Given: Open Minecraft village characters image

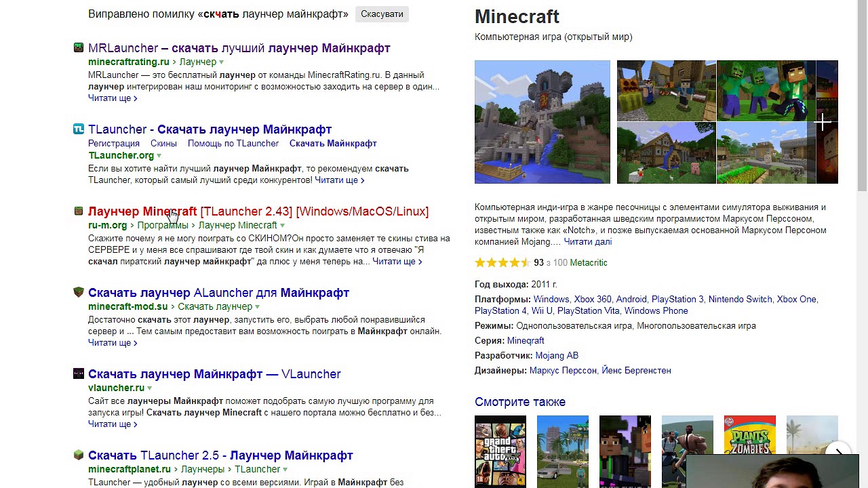Looking at the screenshot, I should (x=666, y=90).
